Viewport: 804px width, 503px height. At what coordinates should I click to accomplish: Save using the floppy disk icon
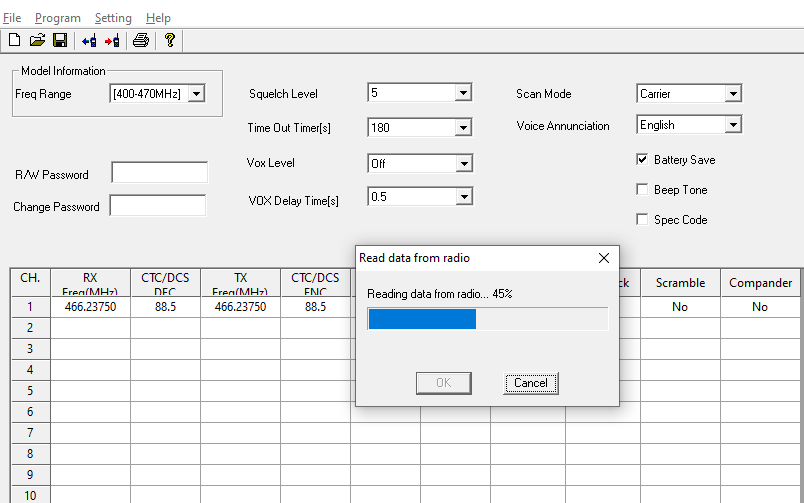coord(60,40)
